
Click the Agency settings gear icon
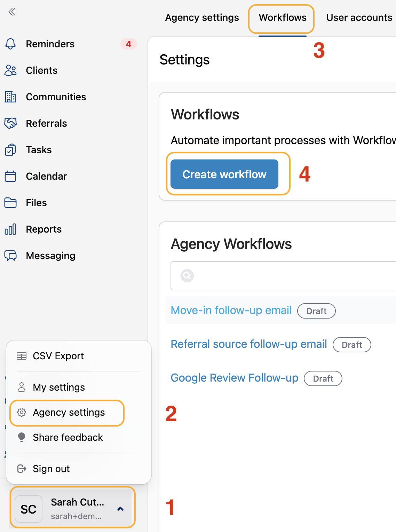[22, 412]
